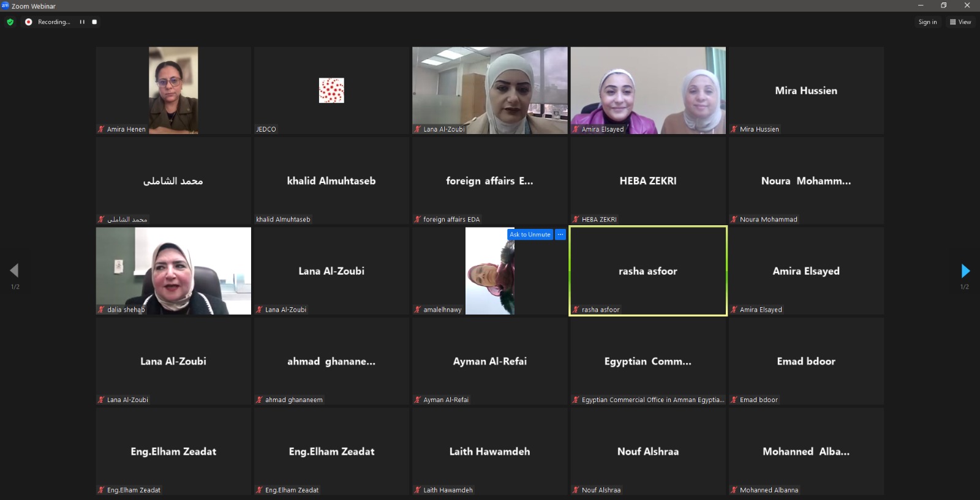The width and height of the screenshot is (980, 500).
Task: Open more options on amalelhnawy tile
Action: point(560,234)
